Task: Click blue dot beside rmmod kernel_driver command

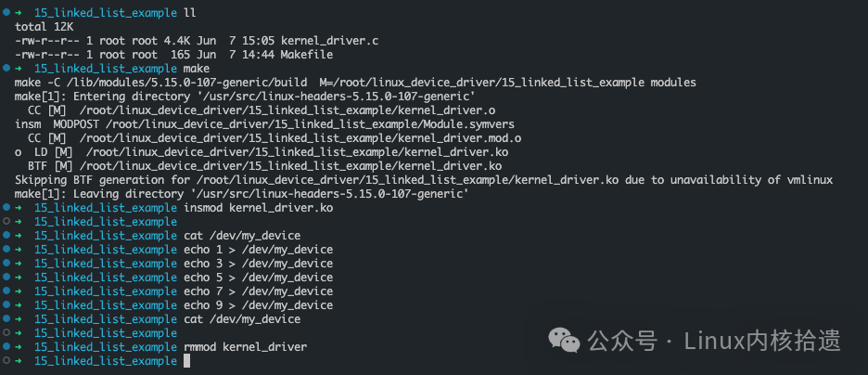Action: pyautogui.click(x=6, y=347)
